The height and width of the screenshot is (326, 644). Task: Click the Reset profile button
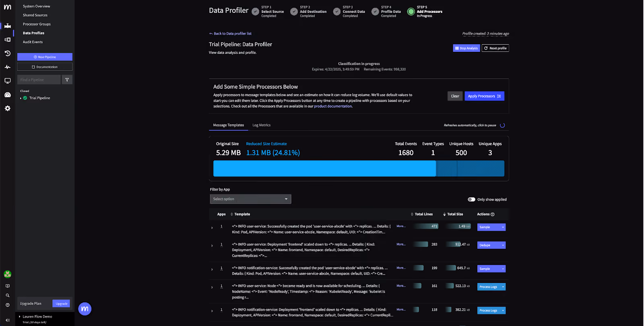click(x=495, y=48)
